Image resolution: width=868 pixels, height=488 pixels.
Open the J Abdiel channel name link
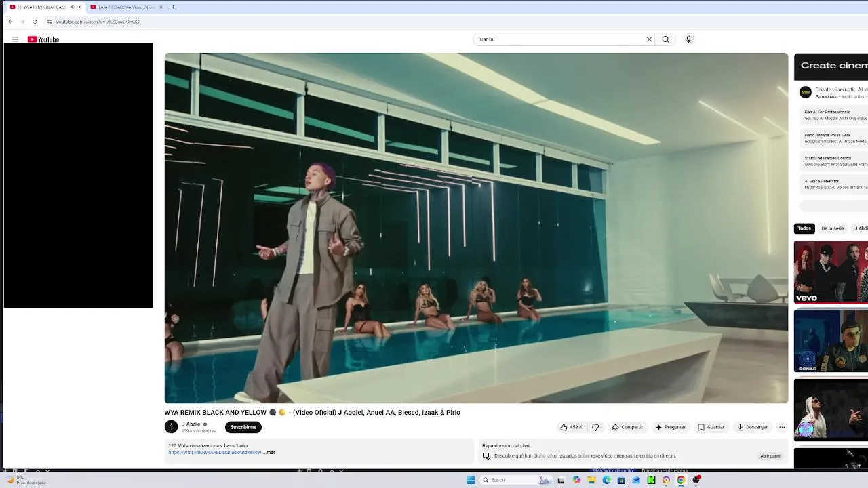pos(192,424)
